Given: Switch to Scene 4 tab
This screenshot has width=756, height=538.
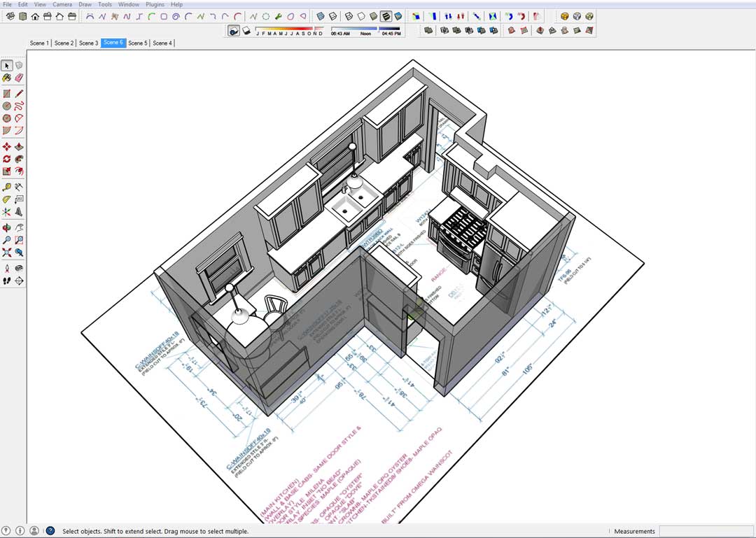Looking at the screenshot, I should point(162,43).
